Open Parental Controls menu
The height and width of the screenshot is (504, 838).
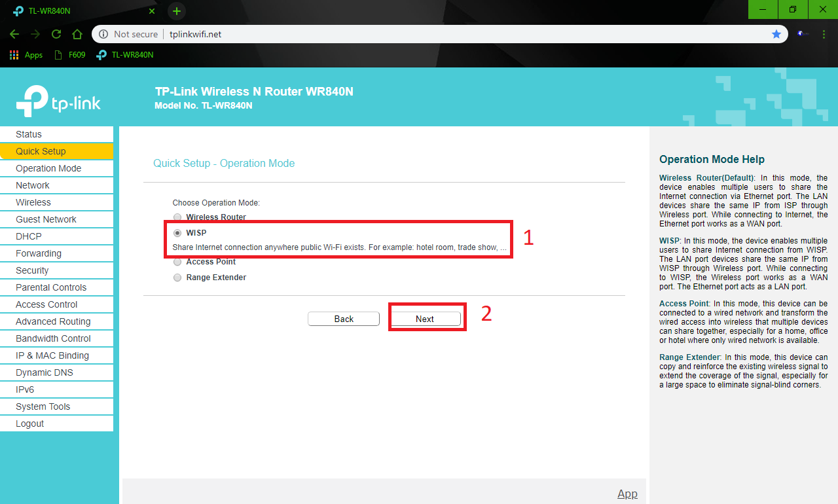(x=56, y=287)
